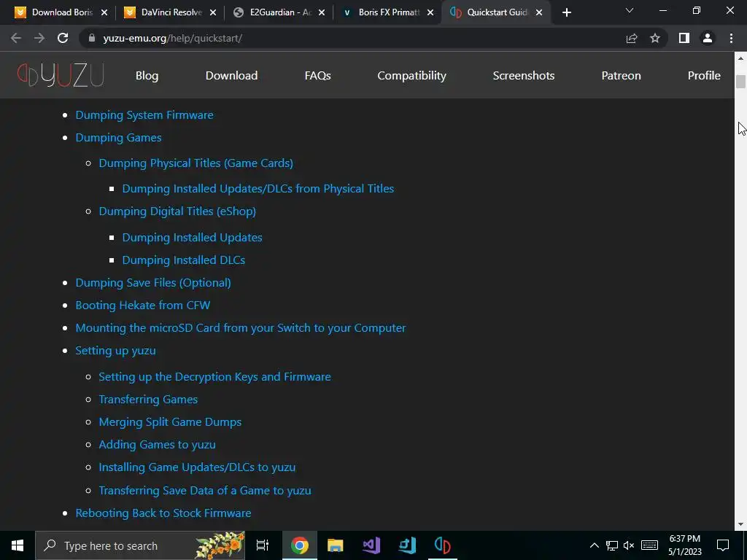This screenshot has width=747, height=560.
Task: Open Booting Hekate from CFW link
Action: pyautogui.click(x=142, y=306)
